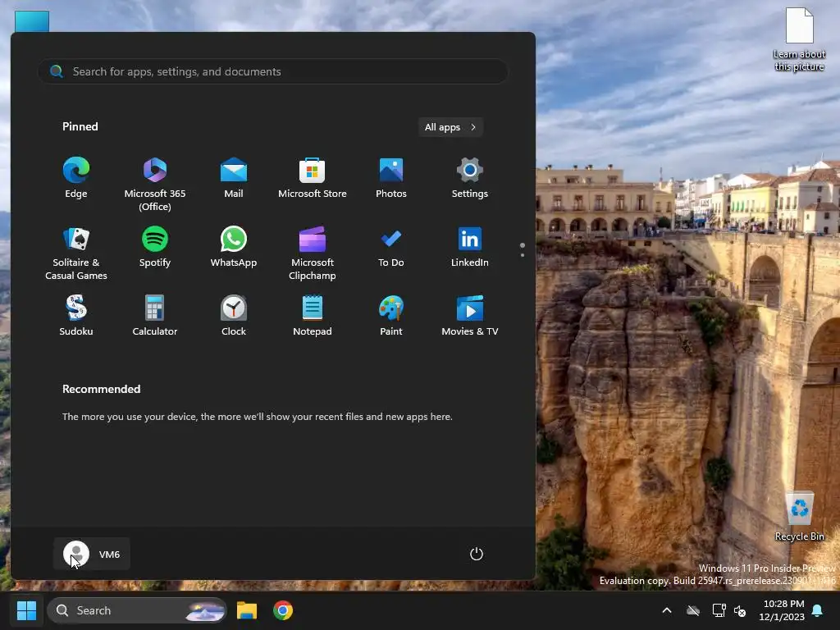Image resolution: width=840 pixels, height=630 pixels.
Task: Click the taskbar Search box
Action: tap(137, 610)
